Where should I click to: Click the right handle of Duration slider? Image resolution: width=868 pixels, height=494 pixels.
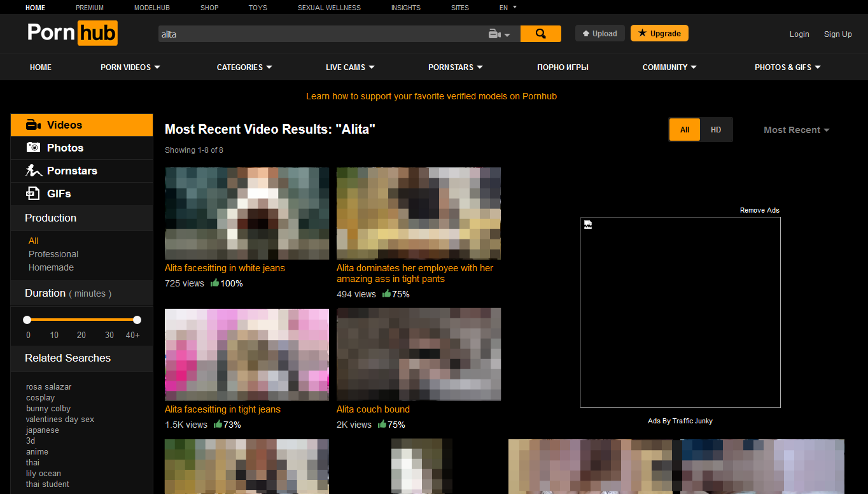137,320
